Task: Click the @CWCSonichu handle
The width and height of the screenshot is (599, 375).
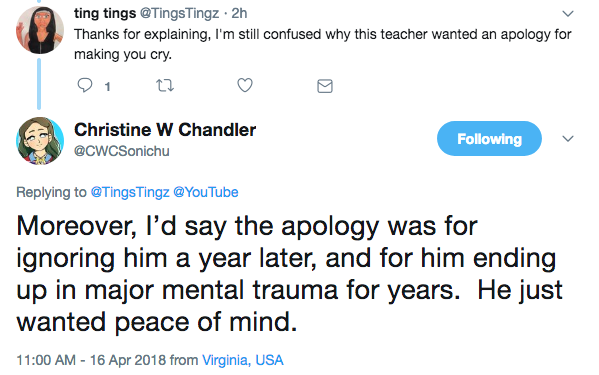Action: click(x=121, y=151)
